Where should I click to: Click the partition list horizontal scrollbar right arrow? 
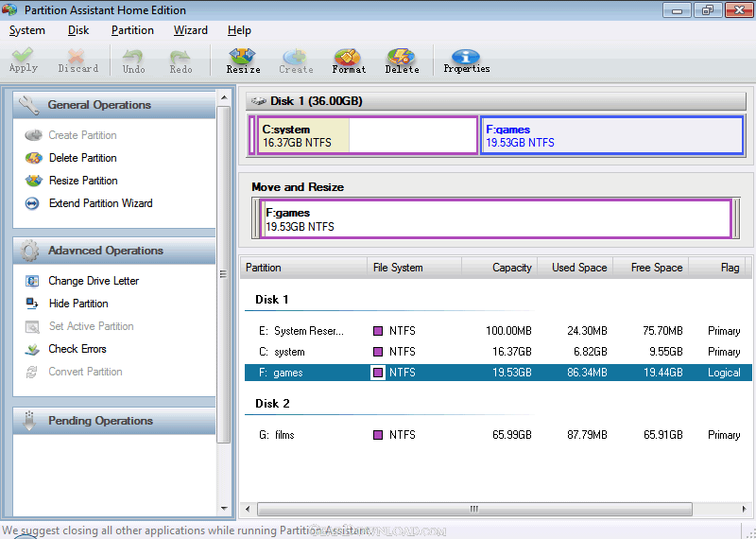[x=744, y=509]
